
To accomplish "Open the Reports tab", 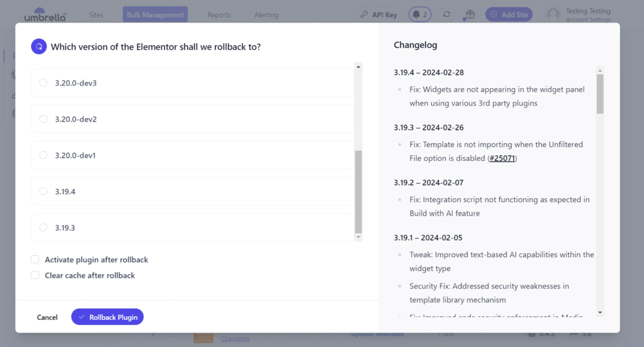I will point(219,15).
